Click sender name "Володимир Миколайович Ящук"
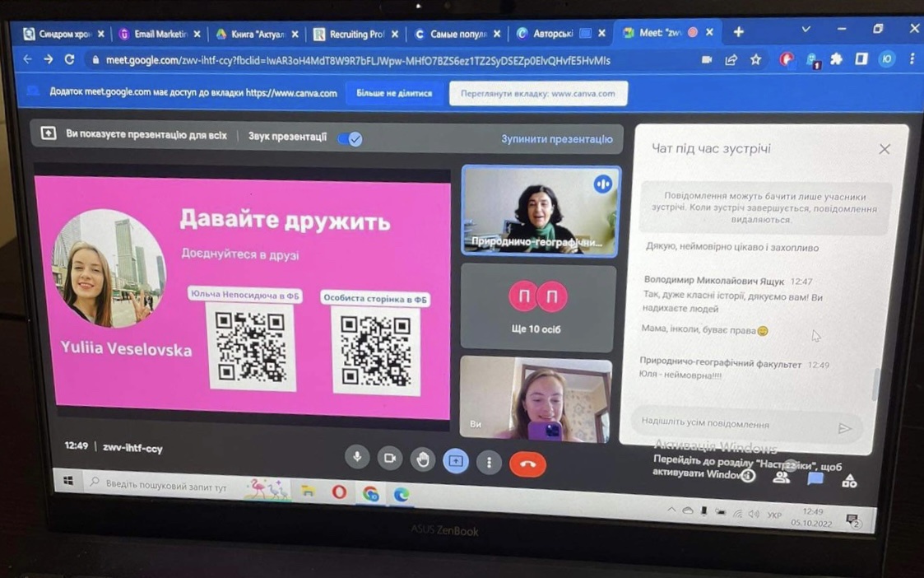 (x=713, y=282)
